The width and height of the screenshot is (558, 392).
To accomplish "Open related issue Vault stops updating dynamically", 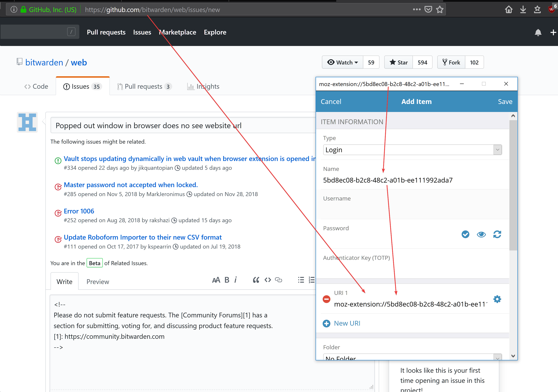I will click(190, 159).
